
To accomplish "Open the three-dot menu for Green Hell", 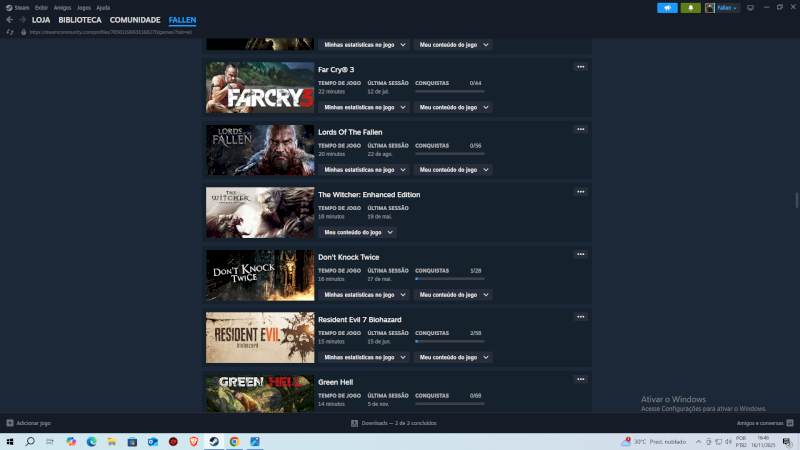I will 581,379.
